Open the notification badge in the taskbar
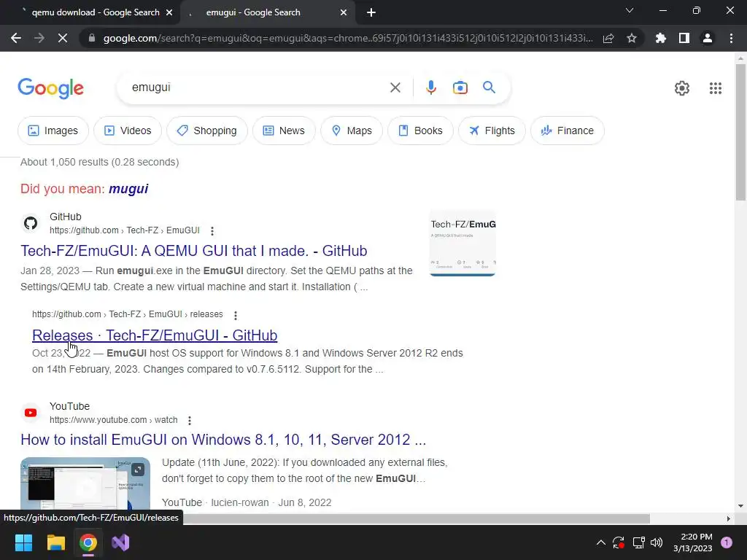 coord(727,542)
